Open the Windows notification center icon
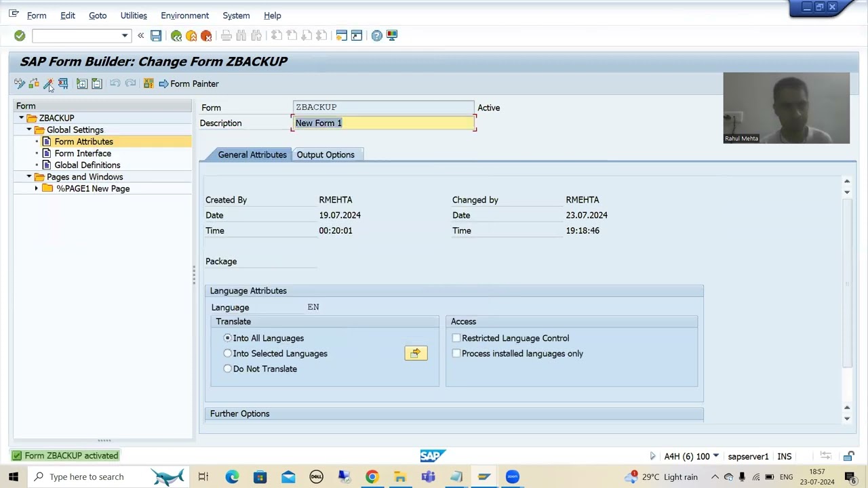This screenshot has height=488, width=868. [x=850, y=476]
